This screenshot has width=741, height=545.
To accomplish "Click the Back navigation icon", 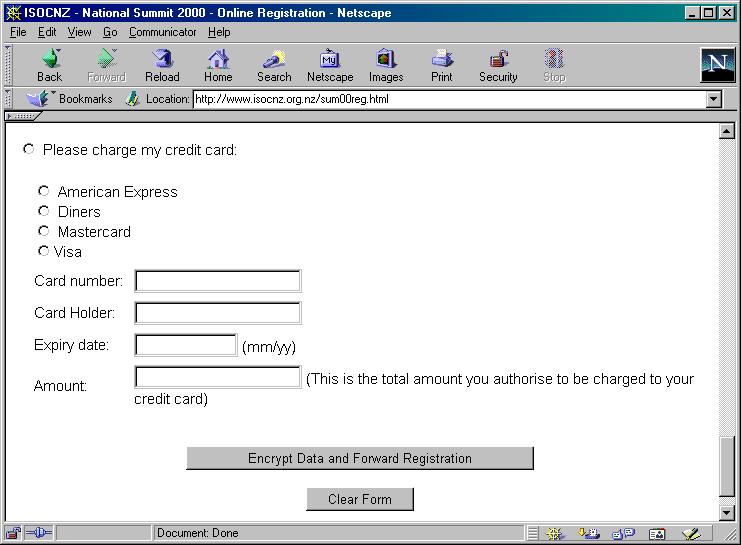I will point(49,65).
